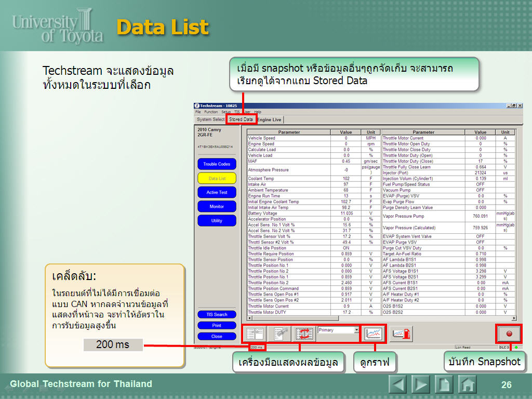The height and width of the screenshot is (399, 532).
Task: Click the scrollbar left arrow under the table
Action: (x=250, y=318)
